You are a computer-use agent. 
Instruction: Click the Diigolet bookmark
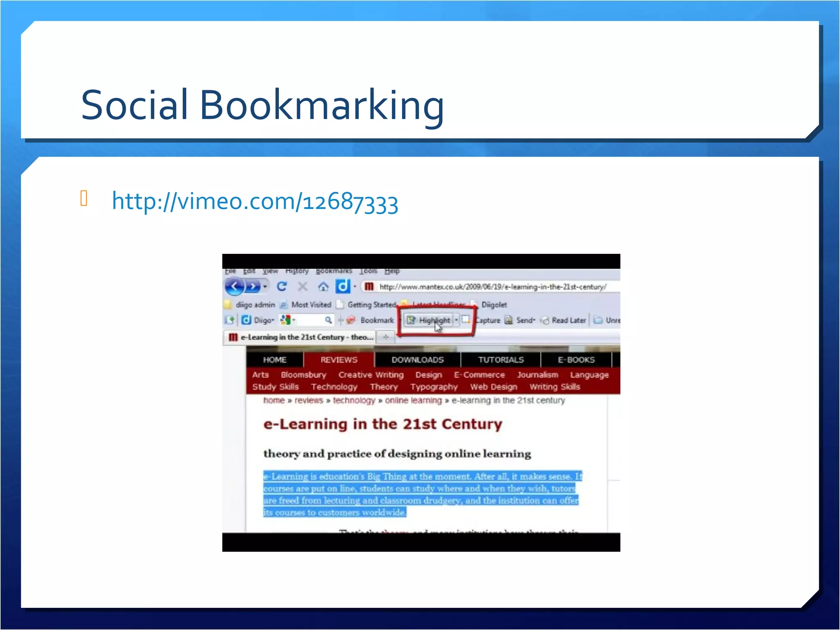[x=489, y=305]
